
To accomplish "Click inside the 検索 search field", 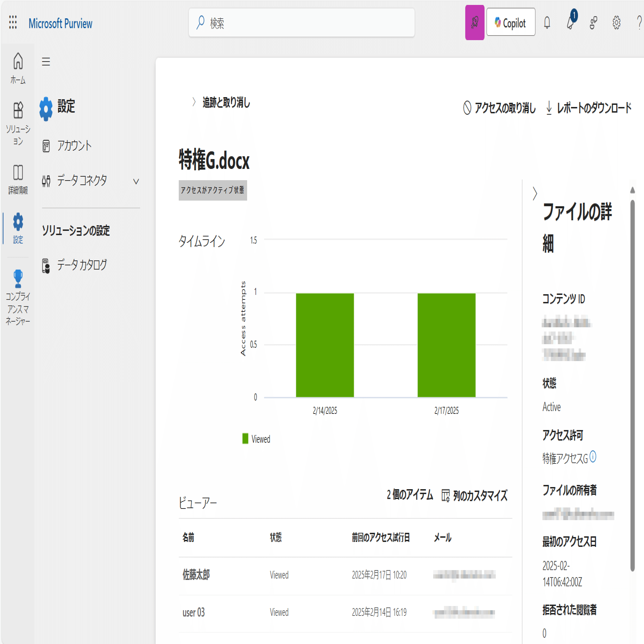I will click(x=302, y=24).
